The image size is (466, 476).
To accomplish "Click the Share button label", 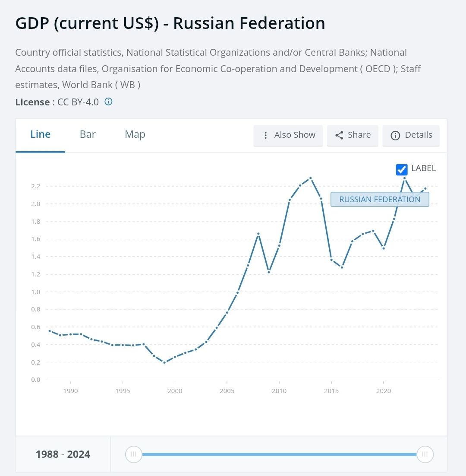I will click(359, 135).
